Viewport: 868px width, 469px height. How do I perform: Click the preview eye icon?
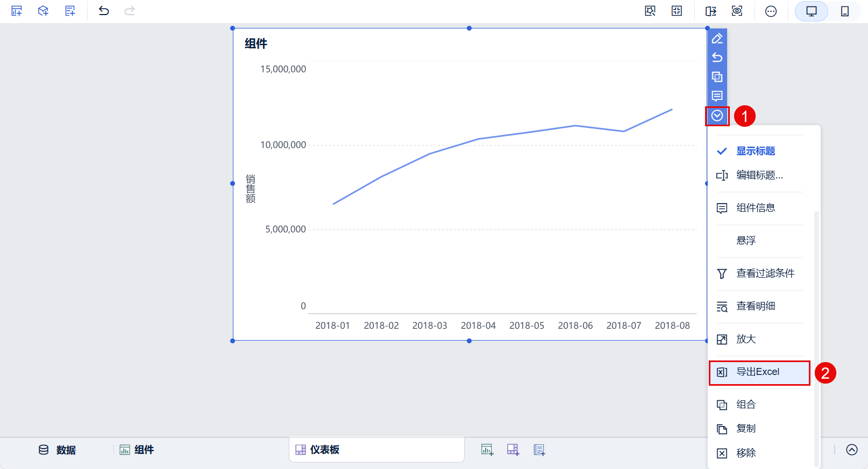tap(737, 11)
